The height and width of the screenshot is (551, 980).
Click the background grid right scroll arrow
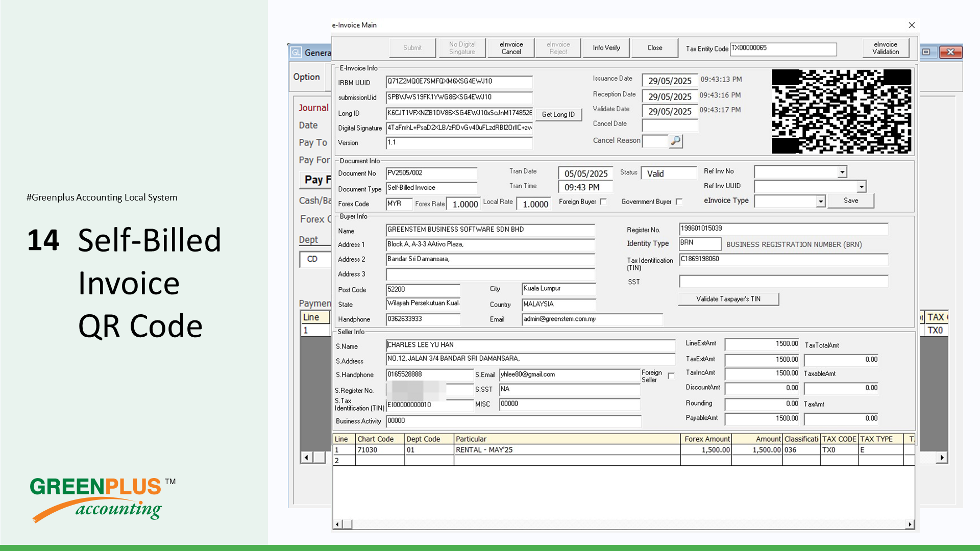coord(942,458)
